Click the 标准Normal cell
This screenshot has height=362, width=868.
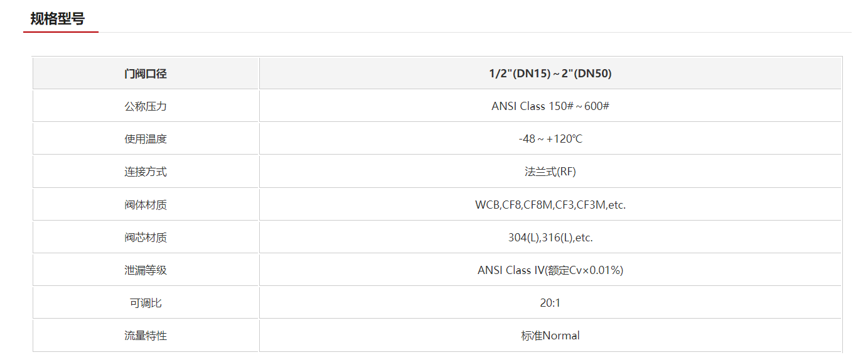550,336
